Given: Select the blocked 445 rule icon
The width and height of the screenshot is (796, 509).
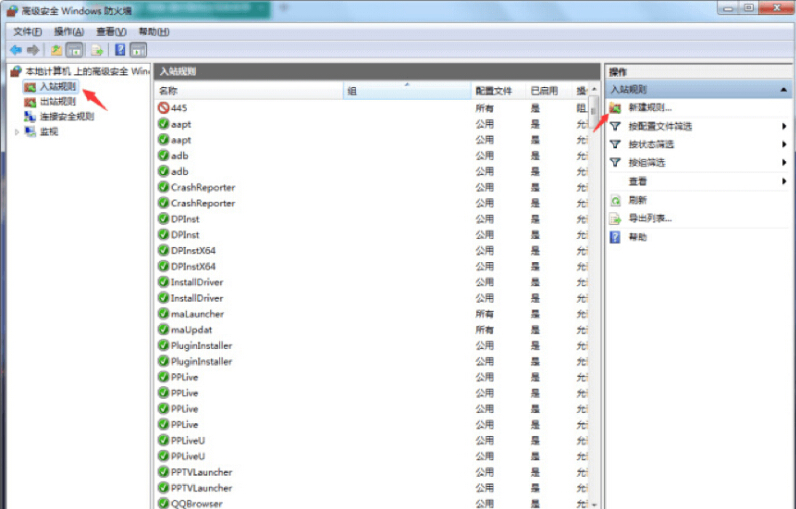Looking at the screenshot, I should coord(163,108).
